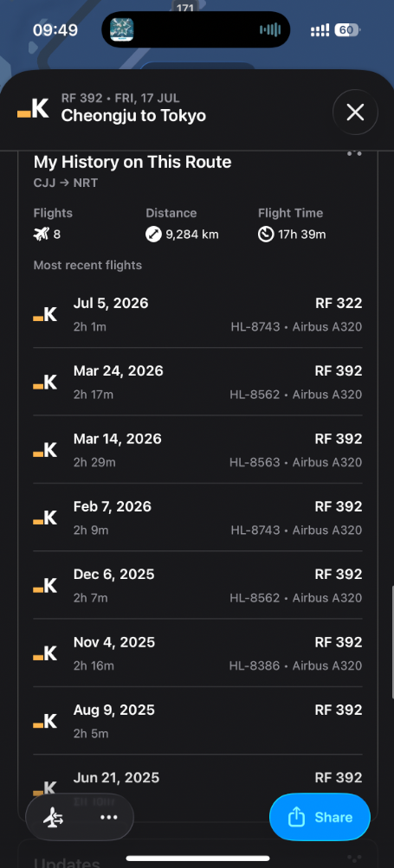Image resolution: width=394 pixels, height=868 pixels.
Task: Select the Nov 4, 2025 HL-8386 flight
Action: (x=197, y=653)
